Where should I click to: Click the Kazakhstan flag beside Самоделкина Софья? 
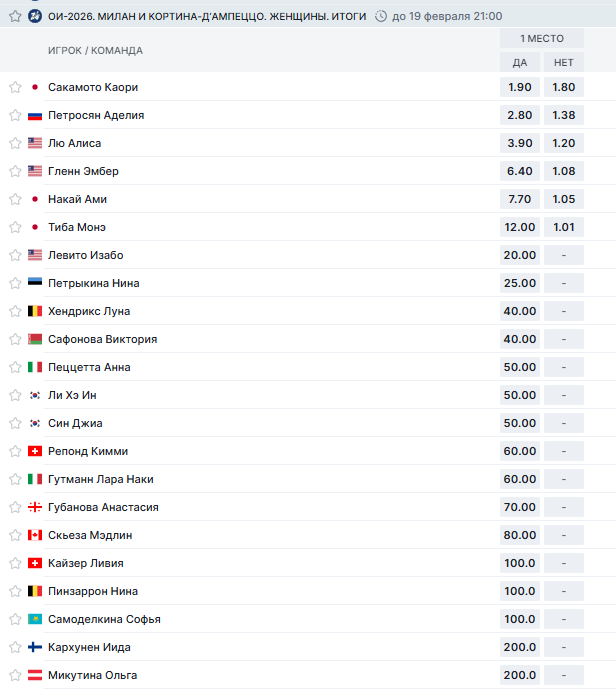(x=35, y=619)
